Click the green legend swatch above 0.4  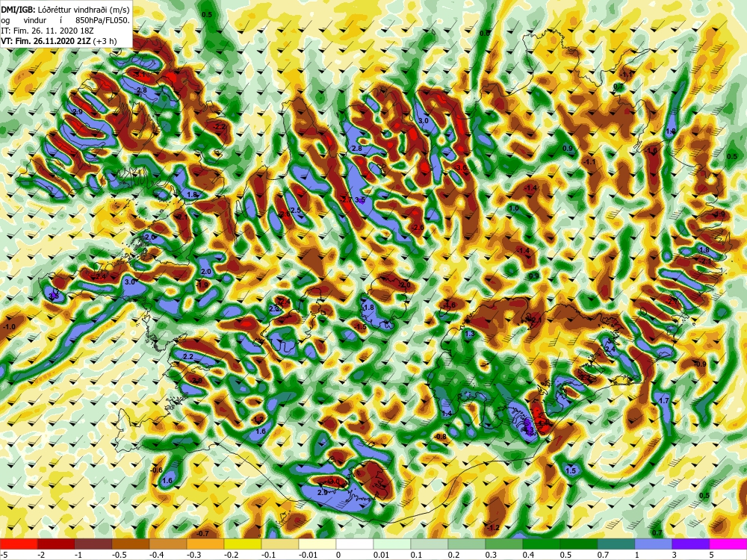click(542, 544)
